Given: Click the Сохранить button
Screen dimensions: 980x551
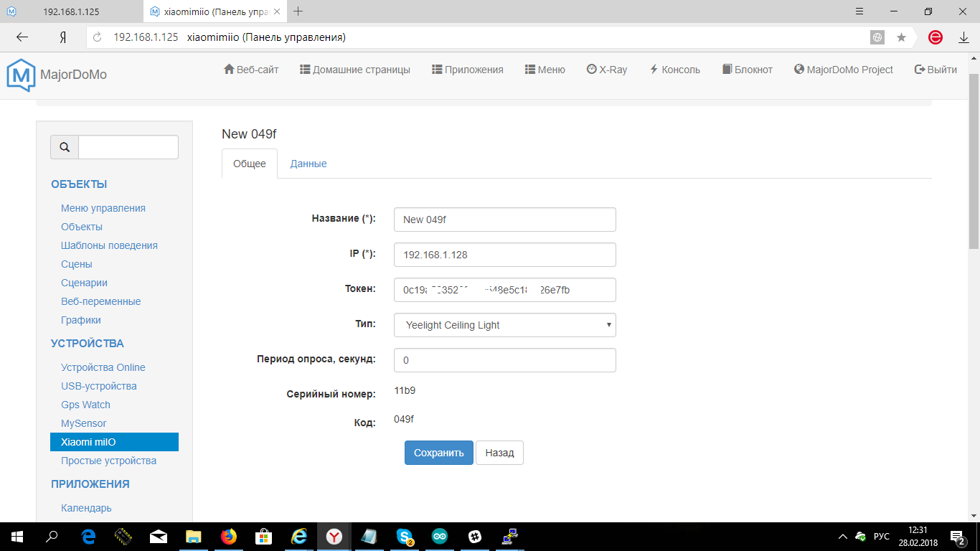Looking at the screenshot, I should tap(438, 453).
